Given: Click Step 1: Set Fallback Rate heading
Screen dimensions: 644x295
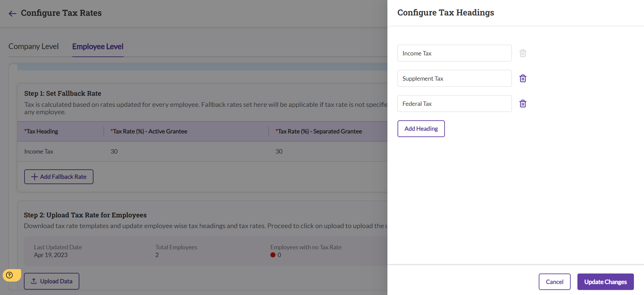Looking at the screenshot, I should [63, 93].
